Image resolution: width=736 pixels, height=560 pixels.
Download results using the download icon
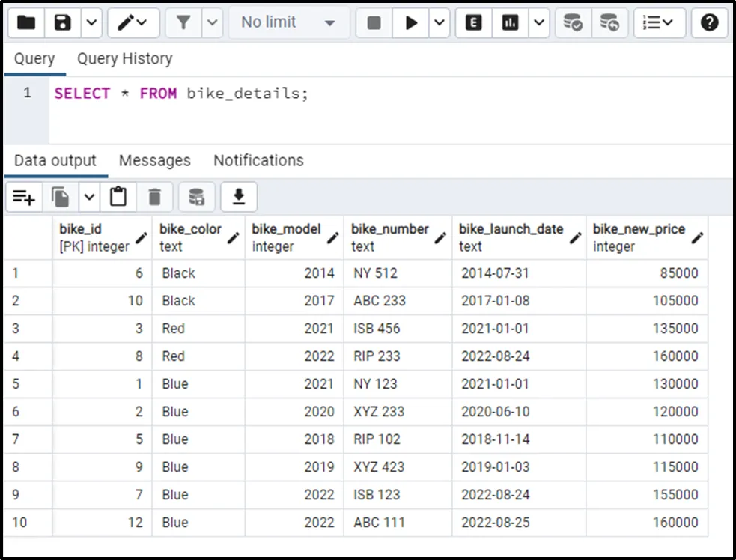[238, 197]
